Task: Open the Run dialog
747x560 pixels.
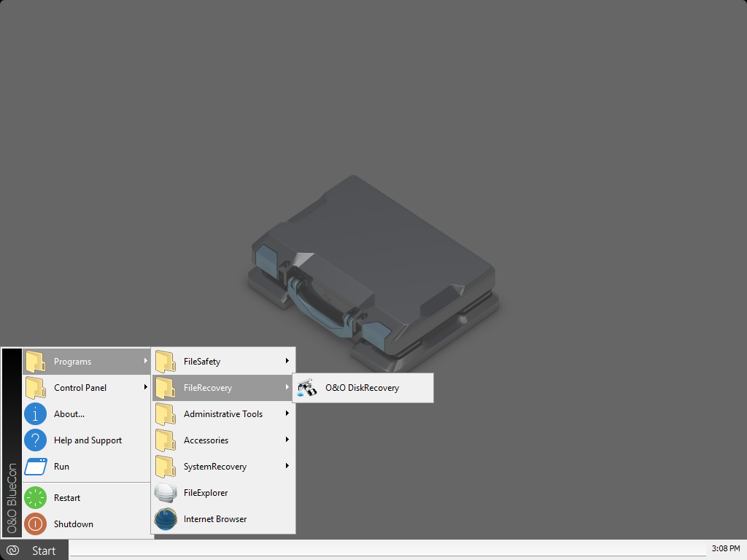Action: (87, 466)
